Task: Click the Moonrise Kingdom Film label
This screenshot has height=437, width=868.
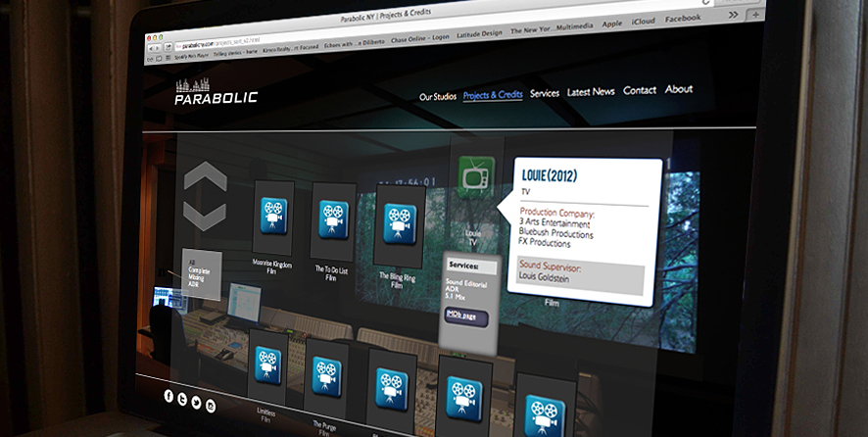Action: (271, 267)
